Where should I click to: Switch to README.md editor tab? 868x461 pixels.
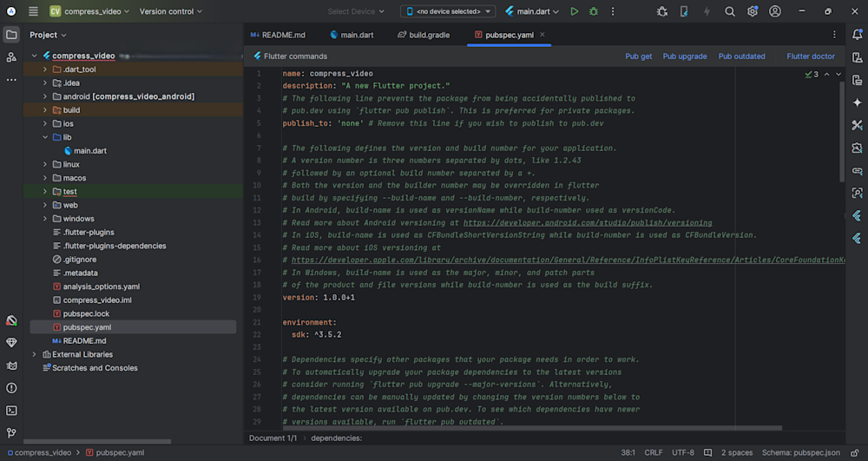pyautogui.click(x=278, y=35)
